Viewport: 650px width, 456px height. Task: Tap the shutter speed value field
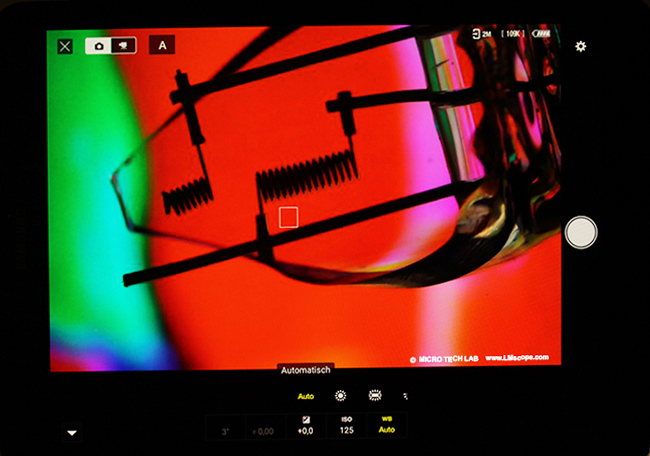[226, 431]
